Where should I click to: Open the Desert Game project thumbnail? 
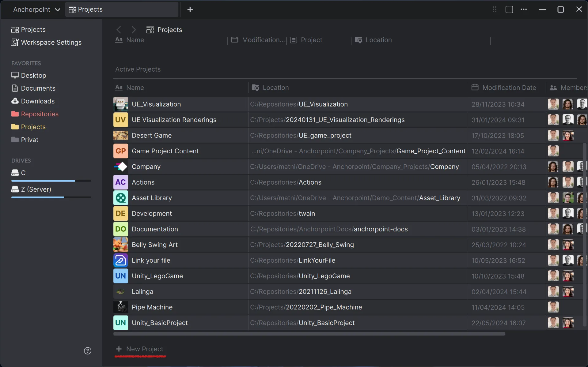click(x=120, y=136)
